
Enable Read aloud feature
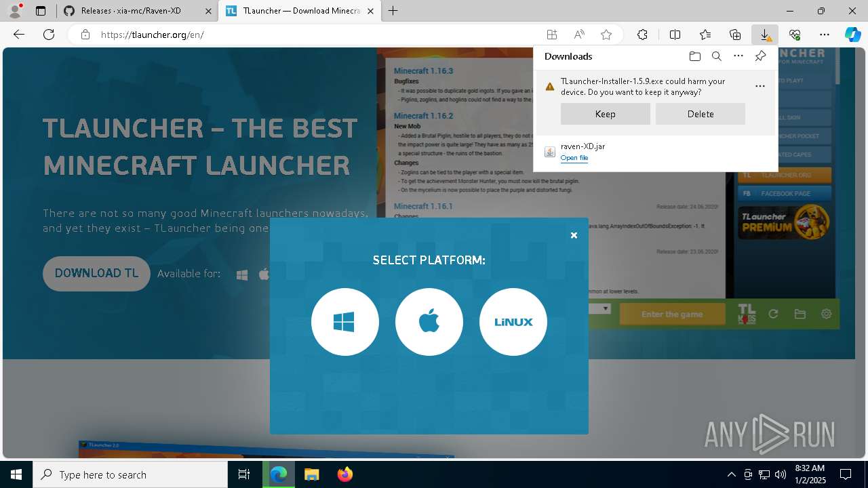579,35
